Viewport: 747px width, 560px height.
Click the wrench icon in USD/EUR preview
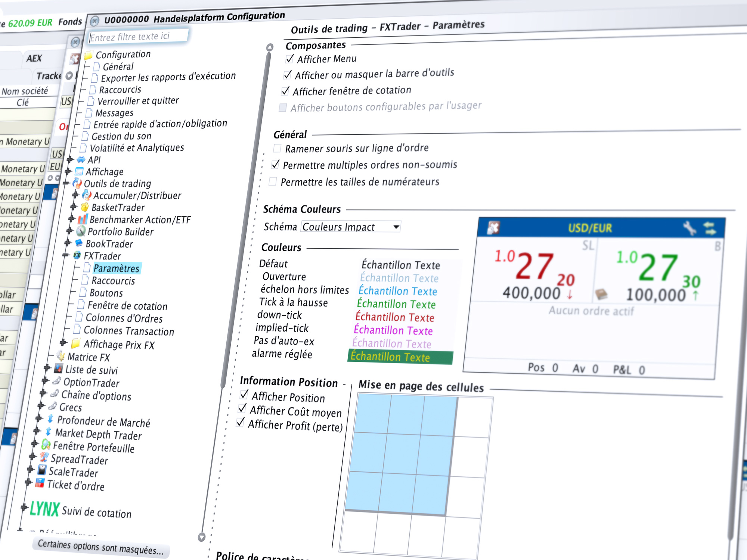(689, 228)
